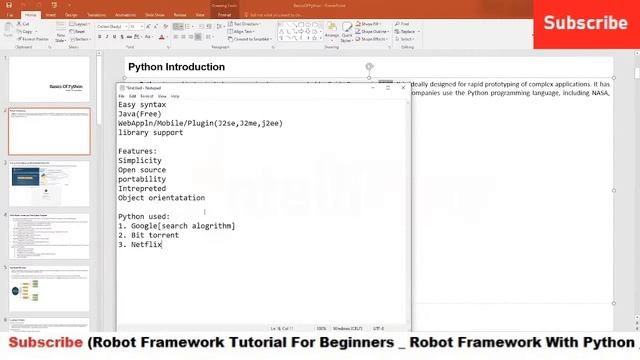
Task: Switch to the Animations ribbon tab
Action: point(125,15)
